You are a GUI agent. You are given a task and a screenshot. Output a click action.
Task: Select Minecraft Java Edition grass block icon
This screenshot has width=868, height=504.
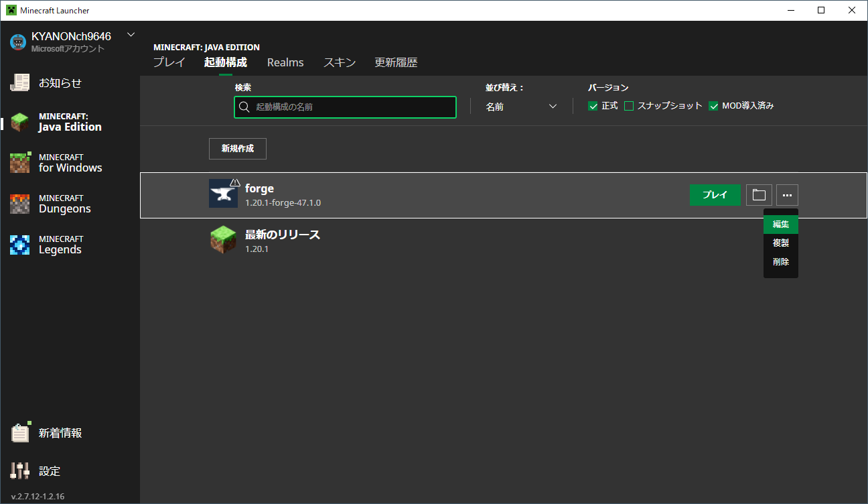[x=20, y=123]
